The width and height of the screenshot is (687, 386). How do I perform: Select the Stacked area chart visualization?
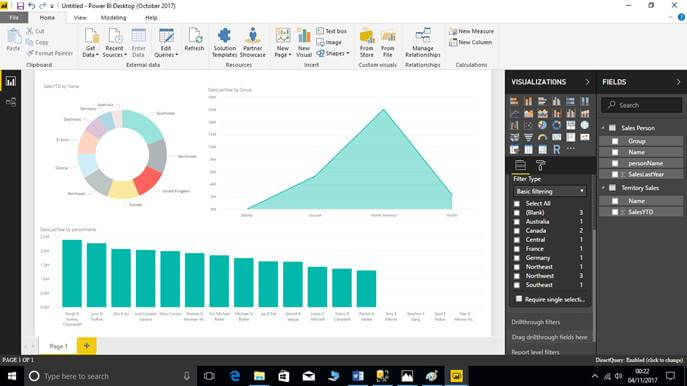tap(542, 113)
